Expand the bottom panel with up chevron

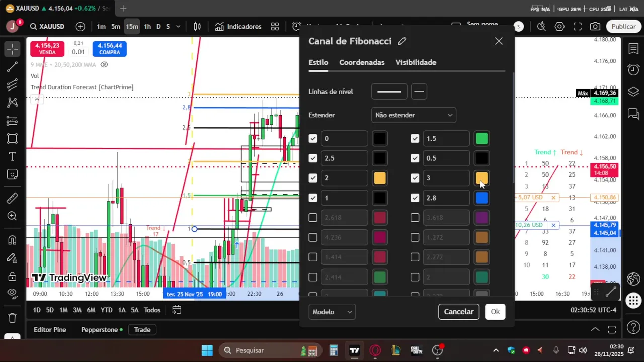pos(595,330)
